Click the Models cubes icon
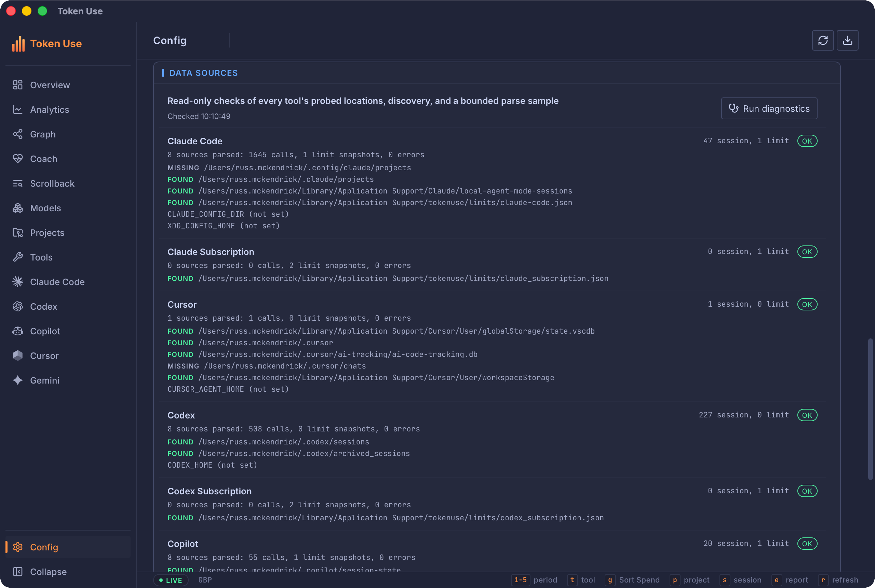The height and width of the screenshot is (588, 875). coord(18,208)
